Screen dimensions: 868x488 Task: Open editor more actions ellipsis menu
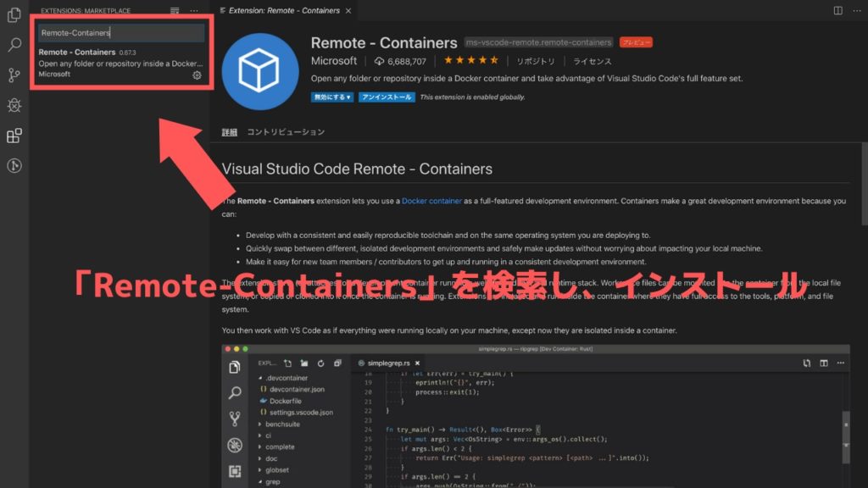[857, 10]
